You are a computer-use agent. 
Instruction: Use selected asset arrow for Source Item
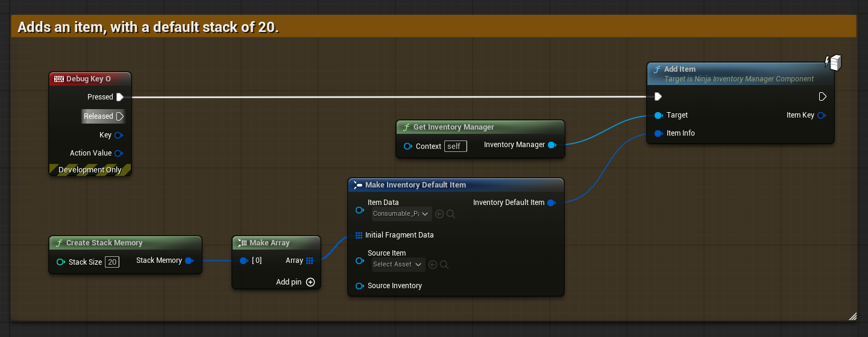(x=433, y=265)
